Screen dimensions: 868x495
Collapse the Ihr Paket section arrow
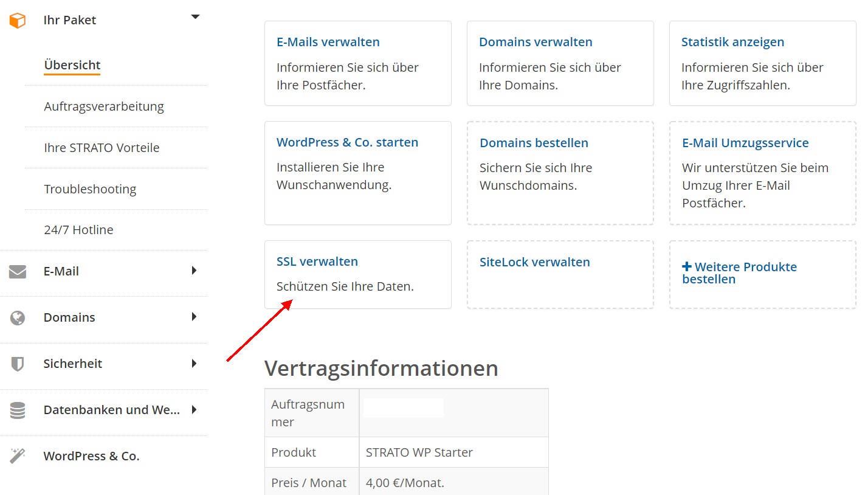(x=195, y=17)
